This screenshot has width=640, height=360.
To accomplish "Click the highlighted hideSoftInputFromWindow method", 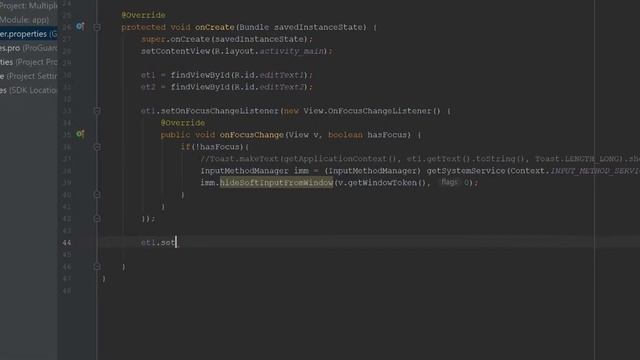I will pos(276,182).
